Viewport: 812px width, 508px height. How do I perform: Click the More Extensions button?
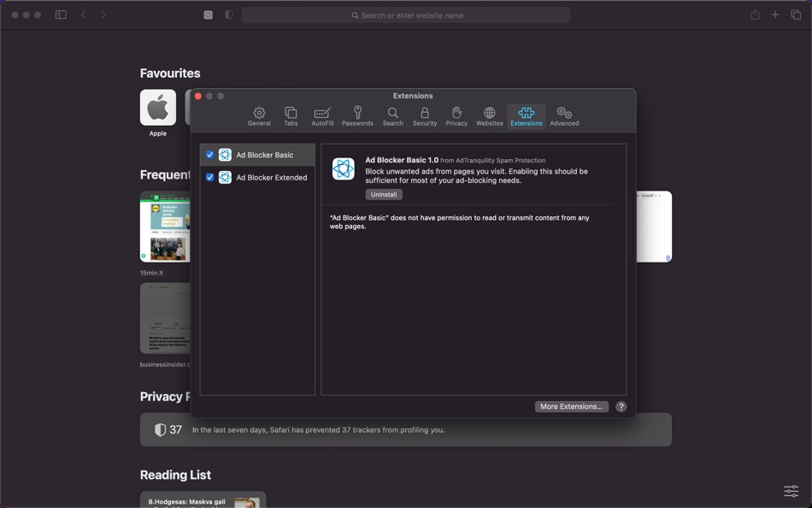[571, 406]
